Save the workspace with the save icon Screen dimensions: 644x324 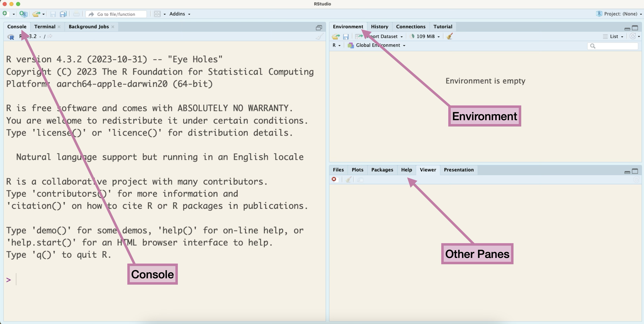(x=346, y=36)
